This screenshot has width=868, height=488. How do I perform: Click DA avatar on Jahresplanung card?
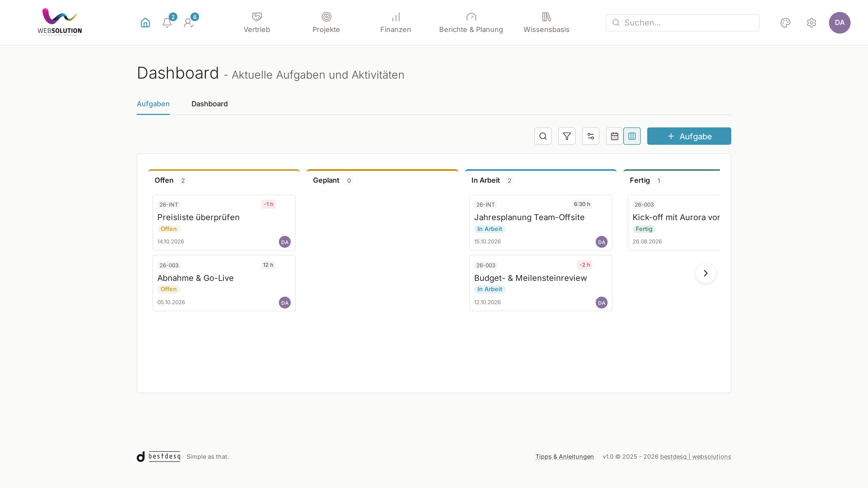point(601,242)
